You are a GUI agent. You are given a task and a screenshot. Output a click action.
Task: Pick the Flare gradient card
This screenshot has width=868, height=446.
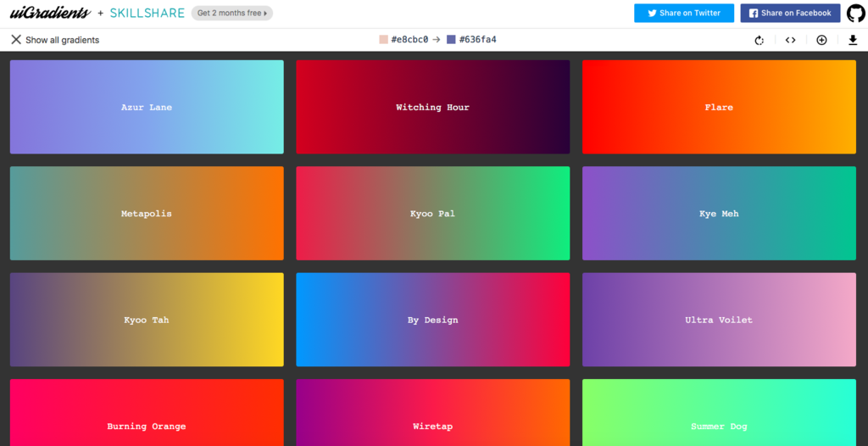pos(719,107)
